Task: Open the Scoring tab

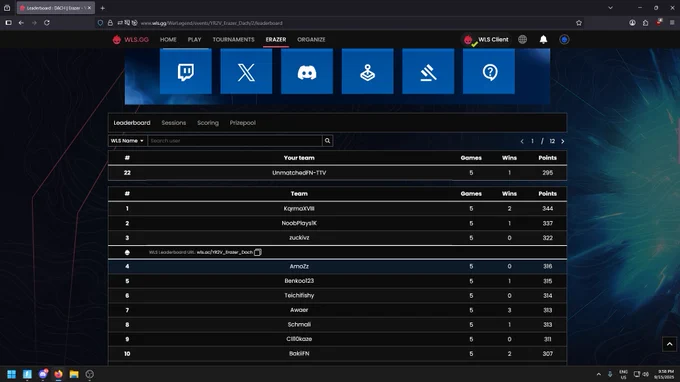Action: tap(208, 123)
